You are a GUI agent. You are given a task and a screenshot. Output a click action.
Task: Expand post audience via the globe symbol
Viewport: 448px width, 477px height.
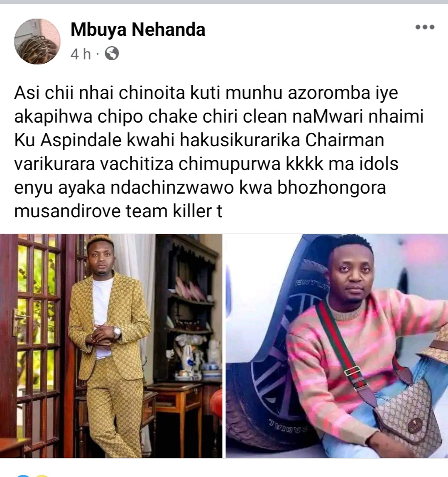tap(112, 54)
